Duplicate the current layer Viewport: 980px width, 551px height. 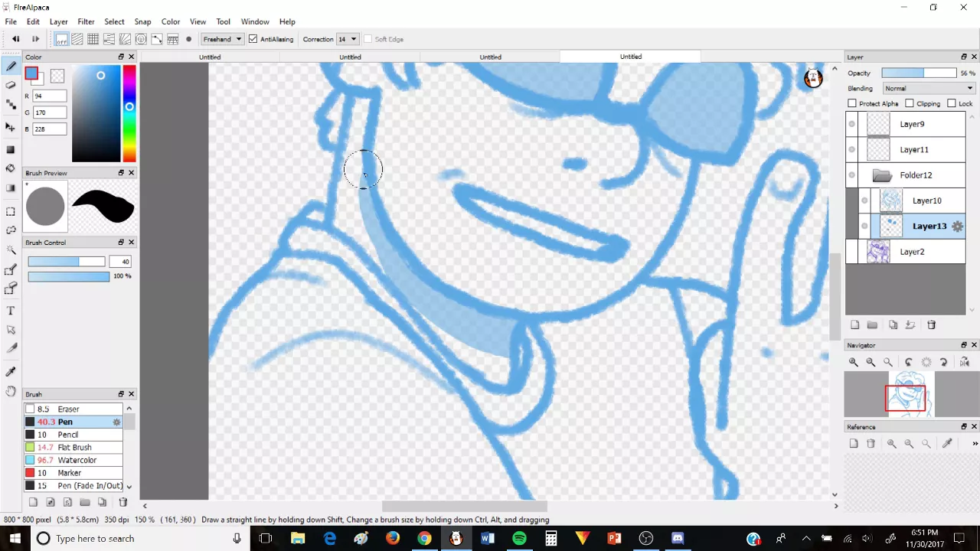(893, 325)
